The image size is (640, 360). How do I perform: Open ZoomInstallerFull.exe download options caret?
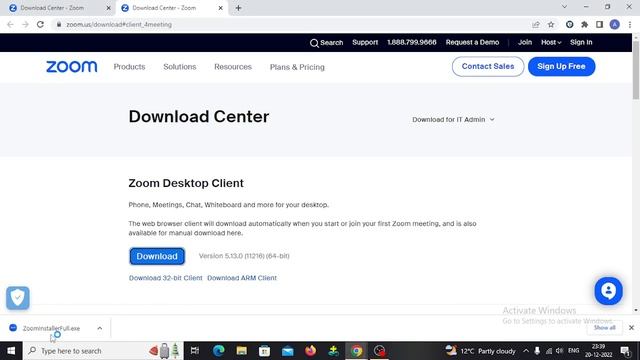pos(100,328)
